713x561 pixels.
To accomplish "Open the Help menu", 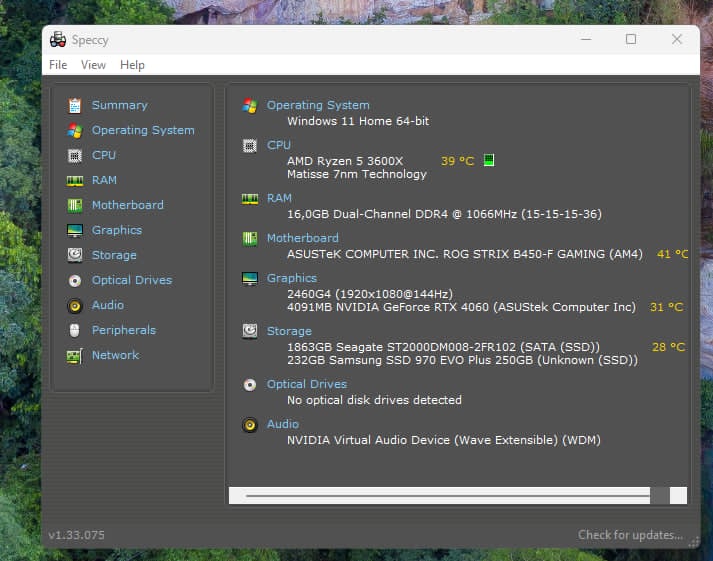I will pyautogui.click(x=132, y=65).
